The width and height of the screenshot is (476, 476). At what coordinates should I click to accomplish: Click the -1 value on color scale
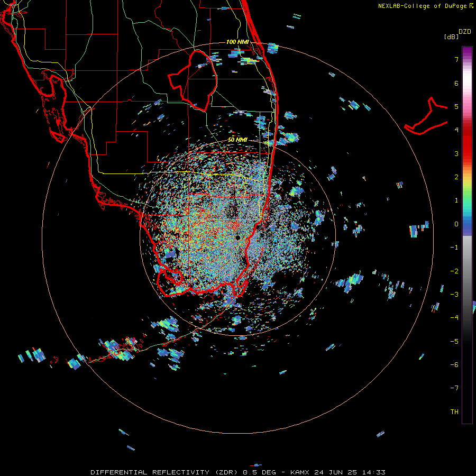[x=454, y=248]
